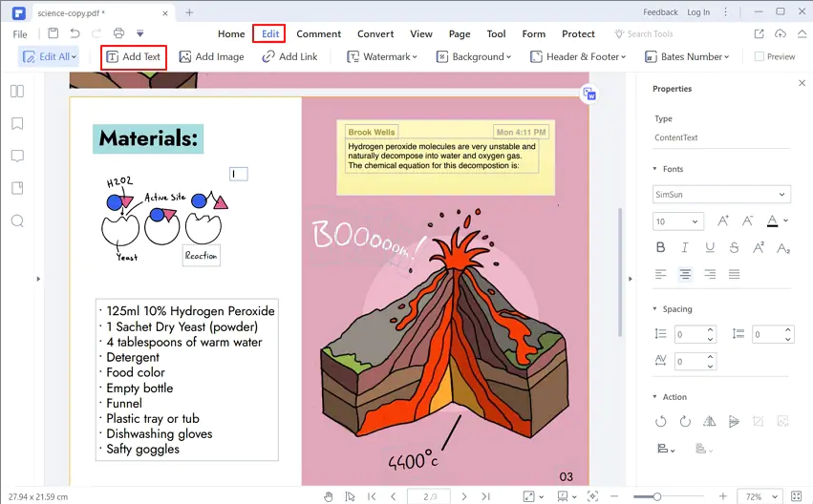Click the superscript formatting icon
The height and width of the screenshot is (504, 813).
tap(759, 247)
